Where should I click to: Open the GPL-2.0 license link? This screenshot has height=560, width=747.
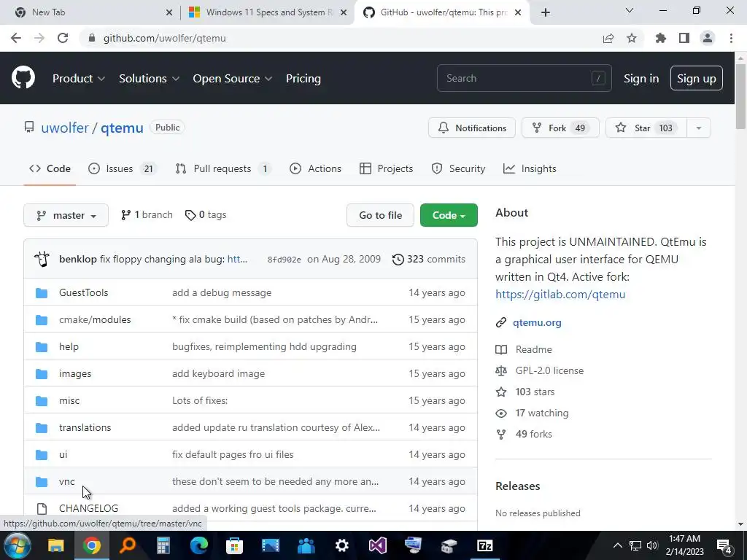pos(549,370)
